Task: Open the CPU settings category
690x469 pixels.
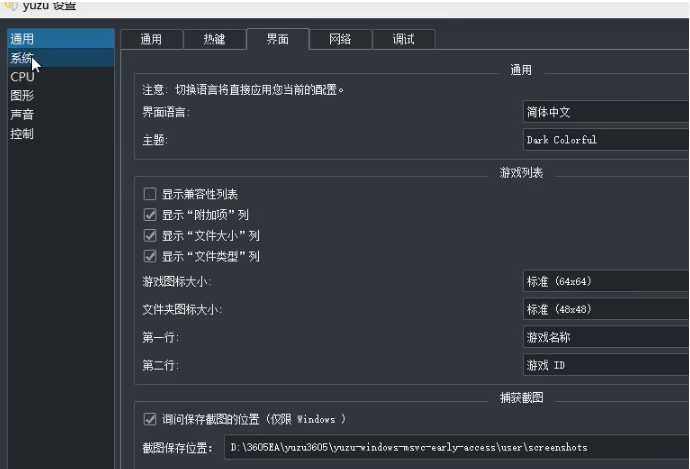Action: pos(22,77)
